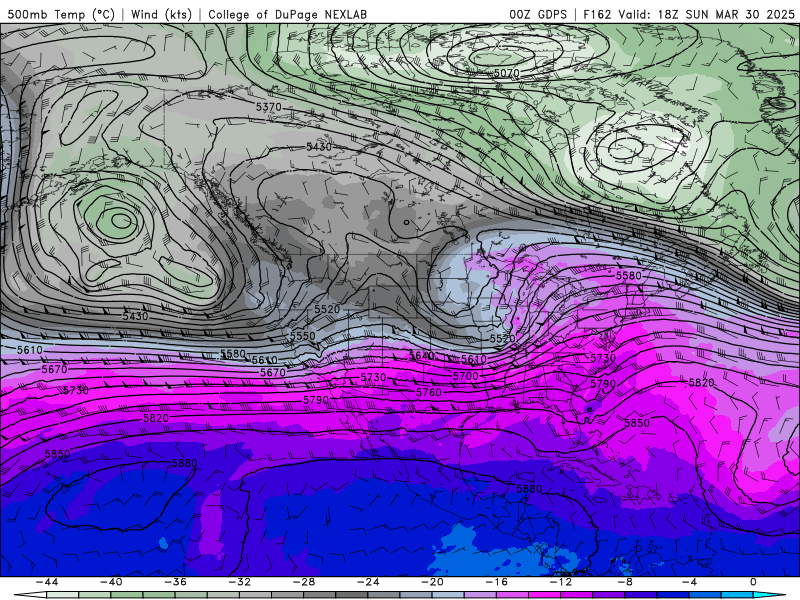Select the -8 color bar tick label
Screen dimensions: 800x600
625,582
